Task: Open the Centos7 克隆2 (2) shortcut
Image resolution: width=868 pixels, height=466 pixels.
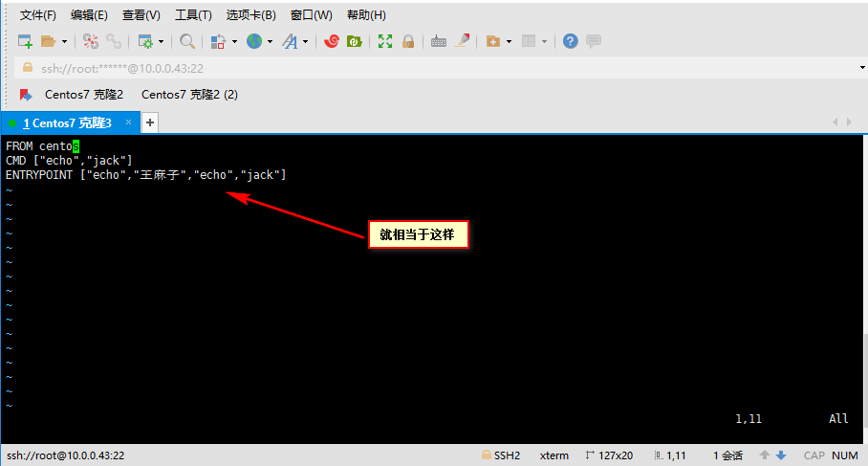Action: pyautogui.click(x=189, y=95)
